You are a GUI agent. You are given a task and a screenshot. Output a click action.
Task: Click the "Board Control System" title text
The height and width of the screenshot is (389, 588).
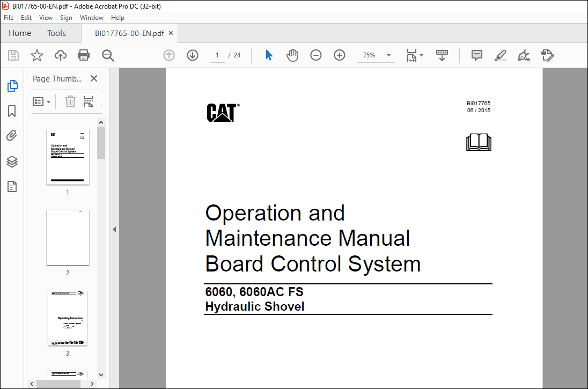(313, 263)
